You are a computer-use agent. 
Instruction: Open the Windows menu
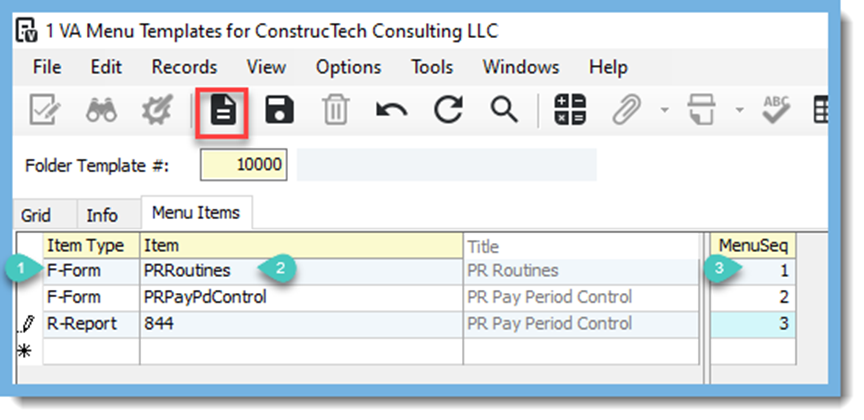click(521, 67)
